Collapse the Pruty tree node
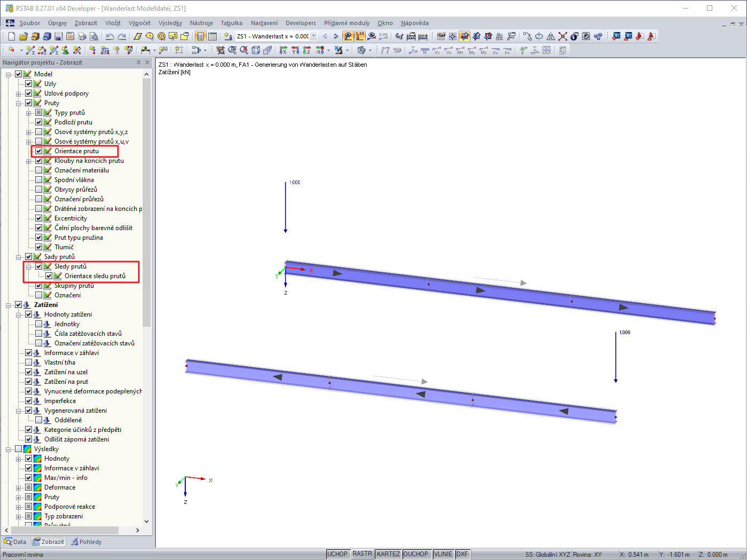Viewport: 747px width, 560px height. [x=19, y=103]
